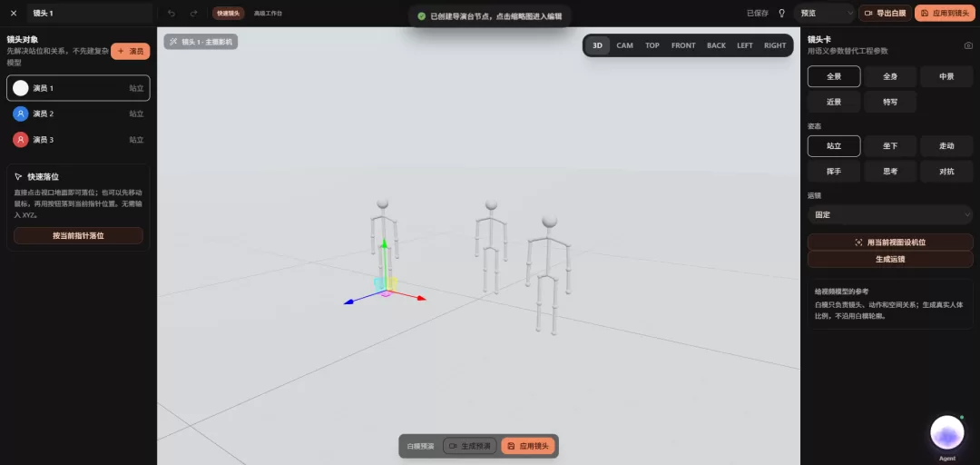980x465 pixels.
Task: Set pose to 思考
Action: point(890,171)
